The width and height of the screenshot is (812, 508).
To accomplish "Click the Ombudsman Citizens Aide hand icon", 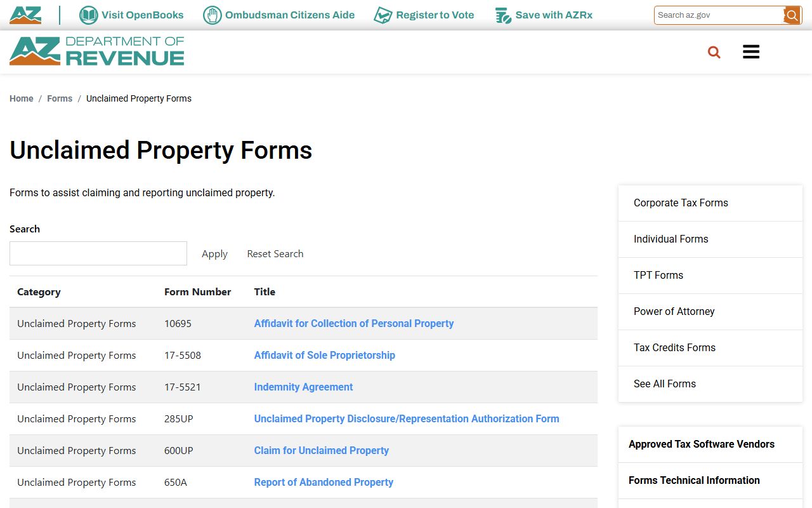I will 212,15.
